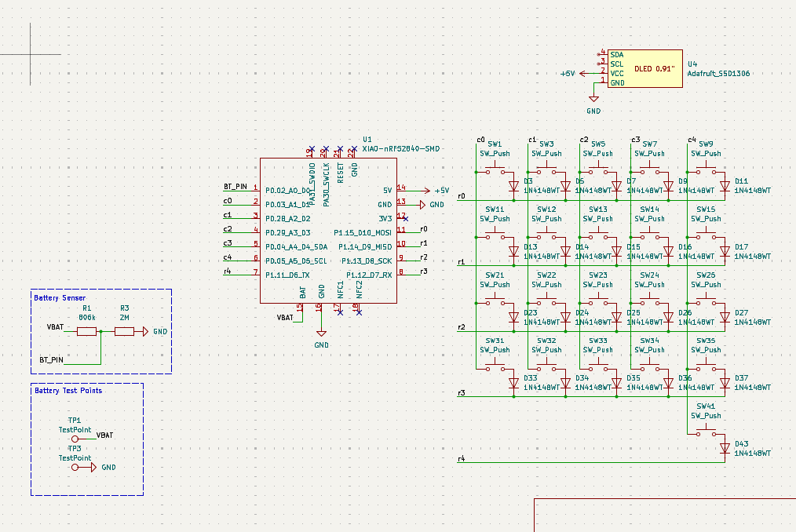Click the +5V power symbol beside OLED VCC
The width and height of the screenshot is (796, 532).
click(x=568, y=73)
